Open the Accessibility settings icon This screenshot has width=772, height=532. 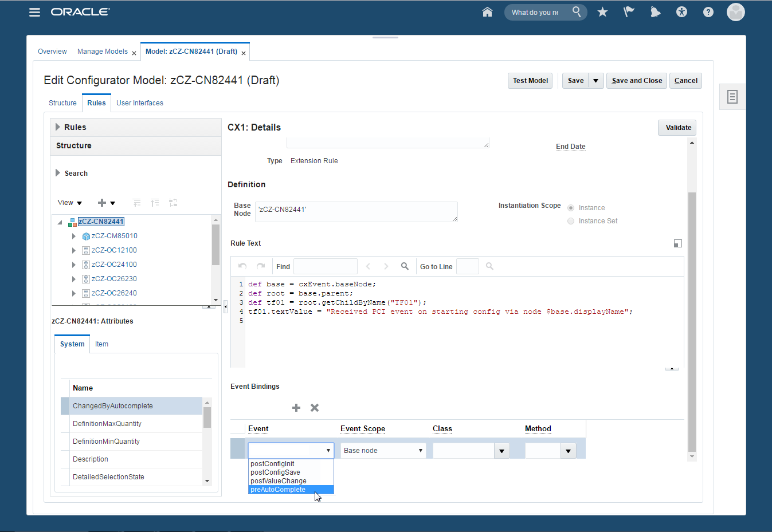[x=681, y=12]
